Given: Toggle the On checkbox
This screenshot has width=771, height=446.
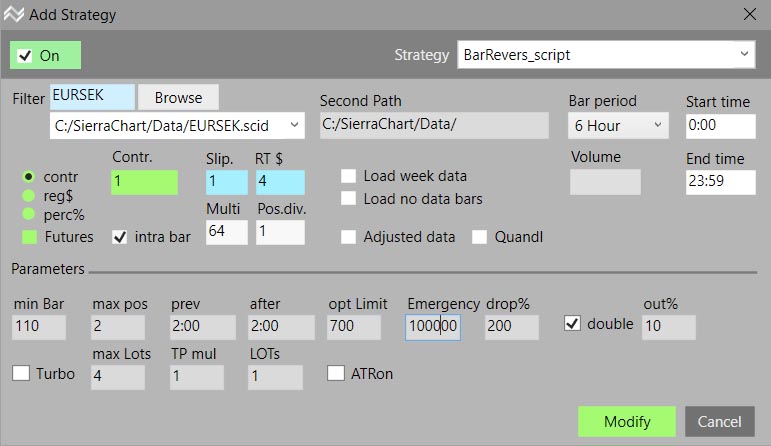Looking at the screenshot, I should [x=26, y=56].
